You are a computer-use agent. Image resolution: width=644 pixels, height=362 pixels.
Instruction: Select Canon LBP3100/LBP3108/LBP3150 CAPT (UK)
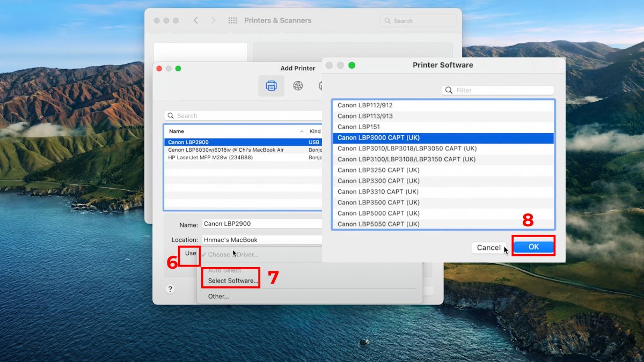(x=443, y=159)
